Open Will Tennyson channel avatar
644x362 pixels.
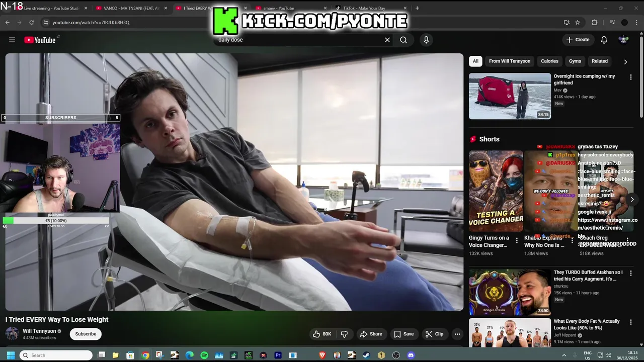12,334
